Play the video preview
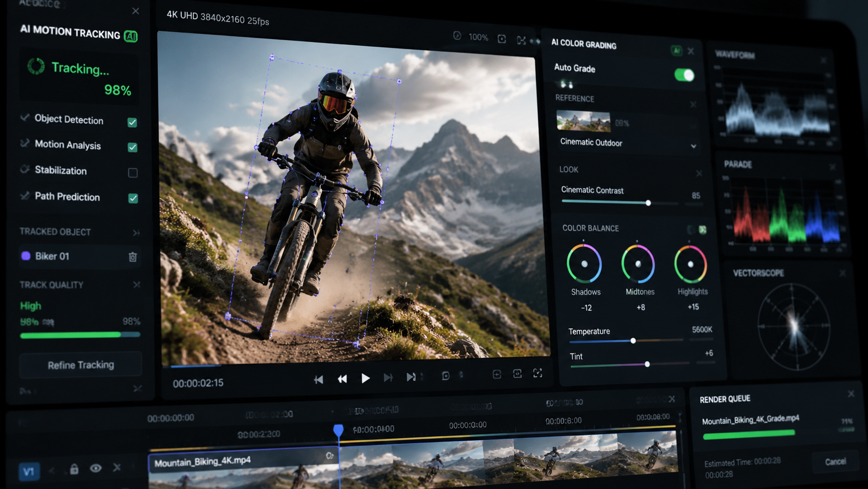 [365, 378]
